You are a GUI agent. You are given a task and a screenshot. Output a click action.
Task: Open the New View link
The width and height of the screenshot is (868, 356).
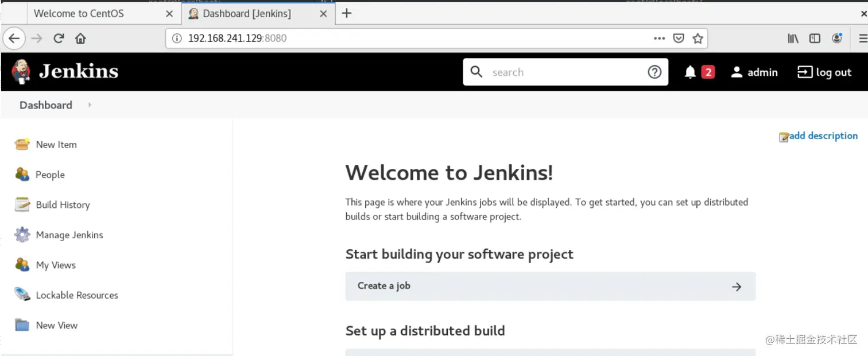coord(56,325)
